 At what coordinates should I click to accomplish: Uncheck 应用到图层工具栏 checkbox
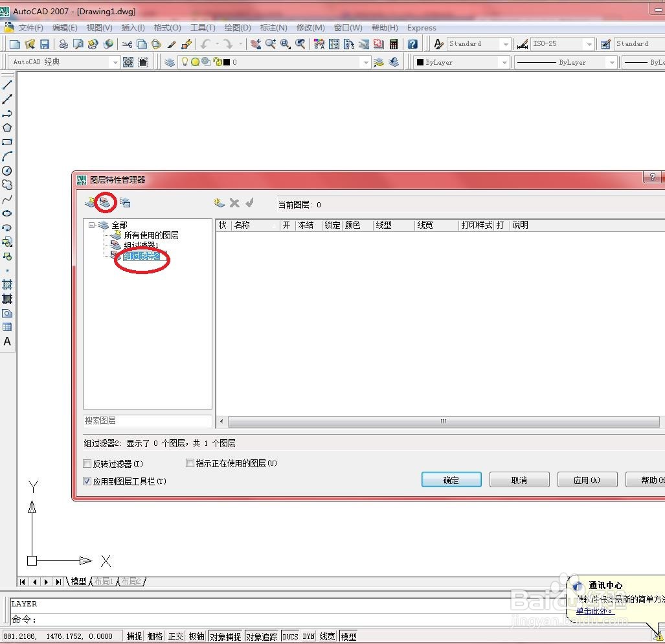point(87,481)
